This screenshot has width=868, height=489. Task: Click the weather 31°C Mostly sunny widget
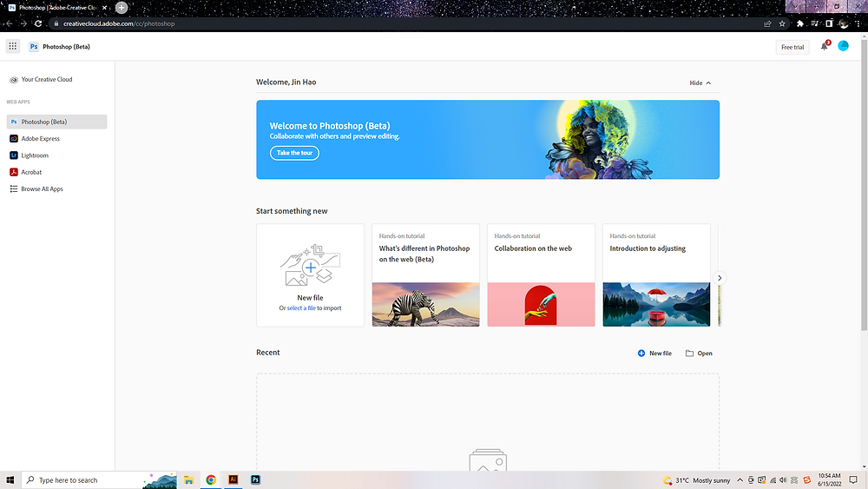click(696, 480)
